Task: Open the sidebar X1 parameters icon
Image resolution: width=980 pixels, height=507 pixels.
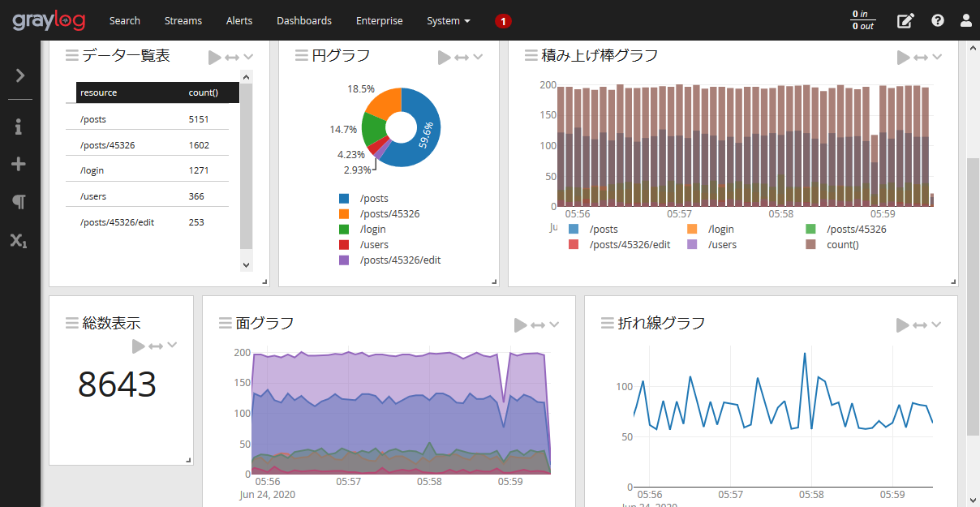Action: pyautogui.click(x=19, y=240)
